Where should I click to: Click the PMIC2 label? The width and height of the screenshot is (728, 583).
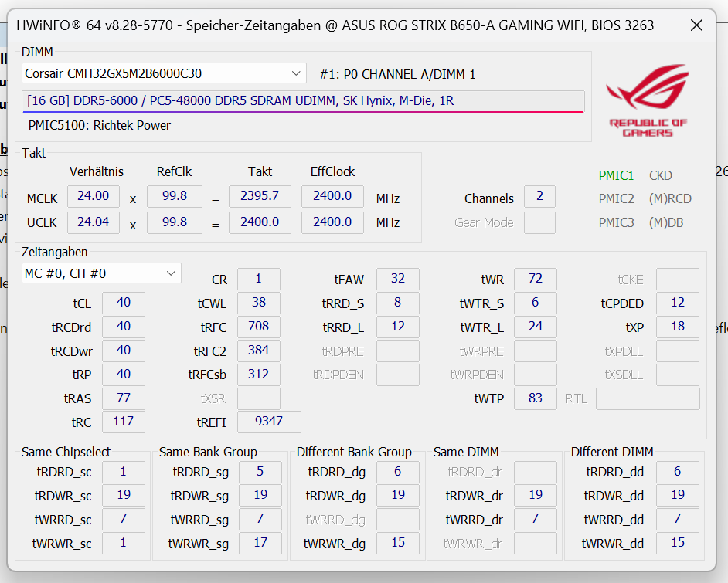(616, 198)
